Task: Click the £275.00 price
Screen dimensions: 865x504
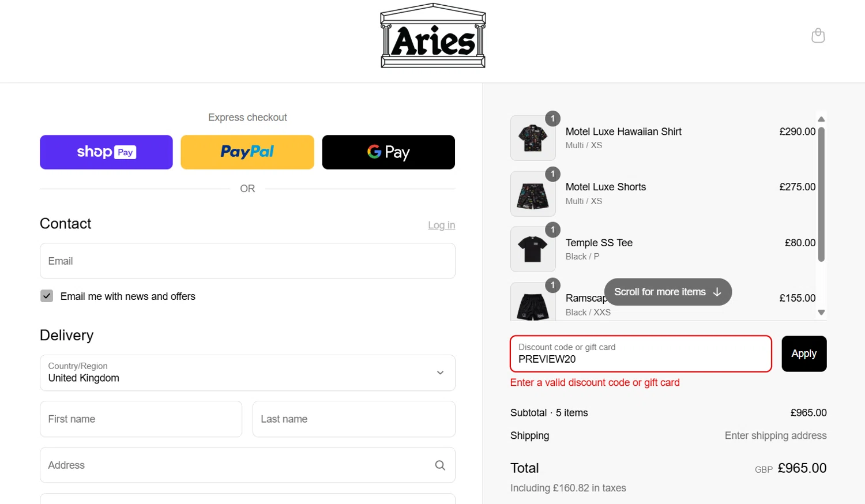Action: tap(797, 187)
